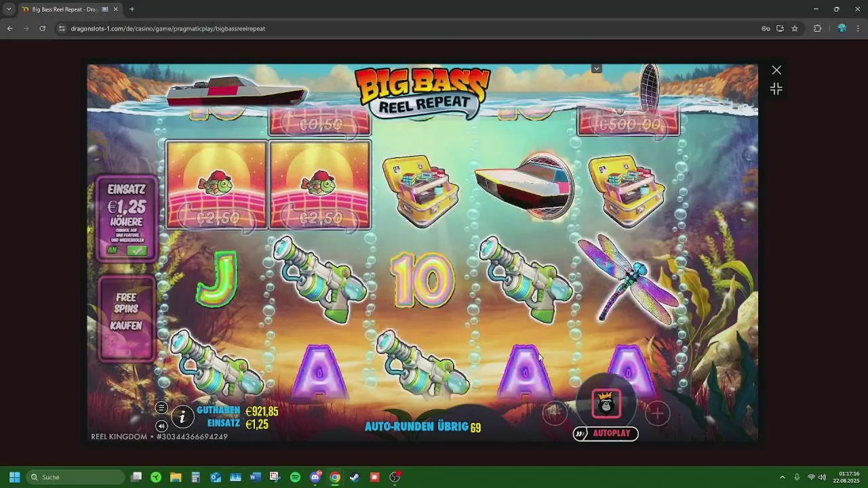Click the Guthaben €921,85 balance
Image resolution: width=868 pixels, height=488 pixels.
click(237, 411)
